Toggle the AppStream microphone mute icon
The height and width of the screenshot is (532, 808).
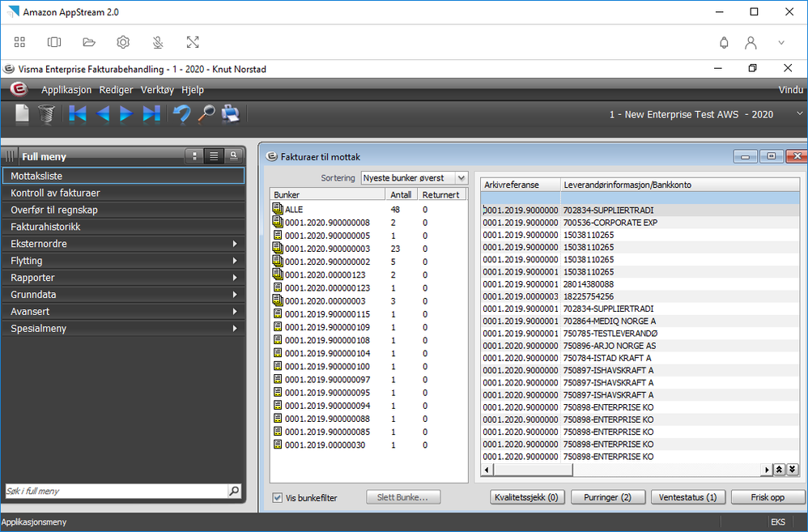[158, 42]
